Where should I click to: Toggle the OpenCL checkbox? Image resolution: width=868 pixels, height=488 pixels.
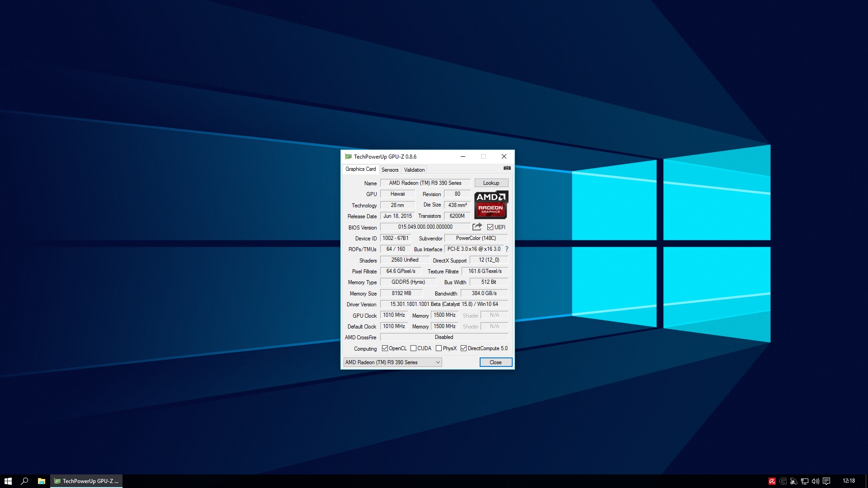(x=385, y=348)
